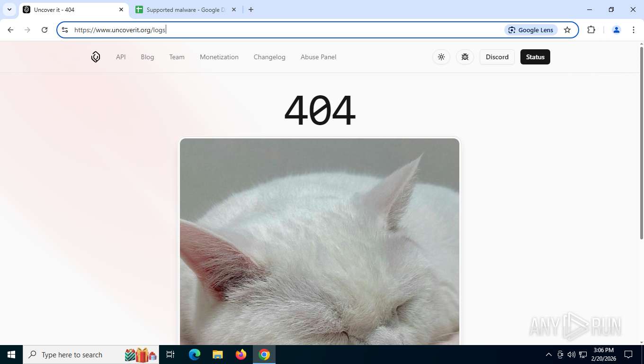Image resolution: width=644 pixels, height=364 pixels.
Task: Open the volume speaker tray icon
Action: [572, 355]
